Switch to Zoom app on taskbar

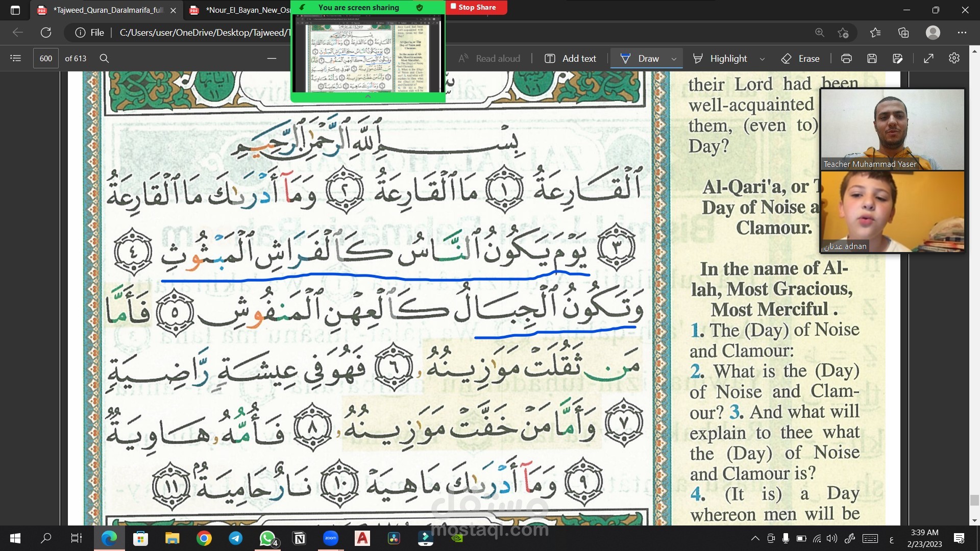[x=331, y=538]
